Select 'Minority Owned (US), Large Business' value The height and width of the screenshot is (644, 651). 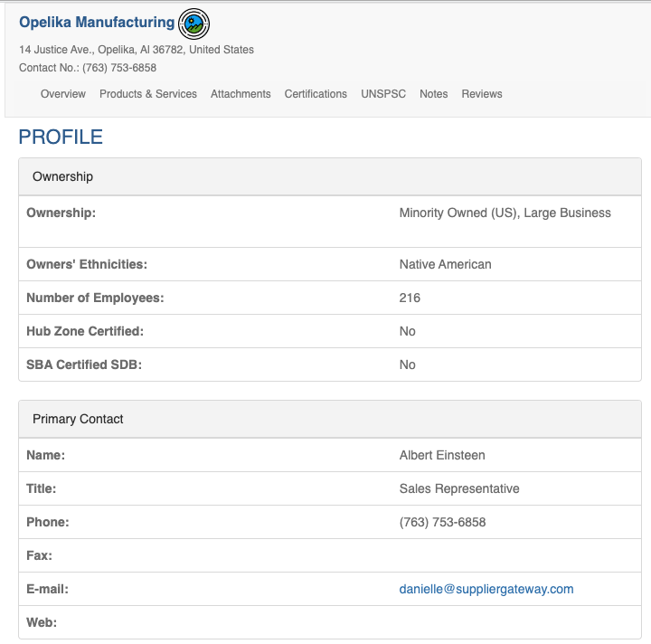pyautogui.click(x=505, y=213)
